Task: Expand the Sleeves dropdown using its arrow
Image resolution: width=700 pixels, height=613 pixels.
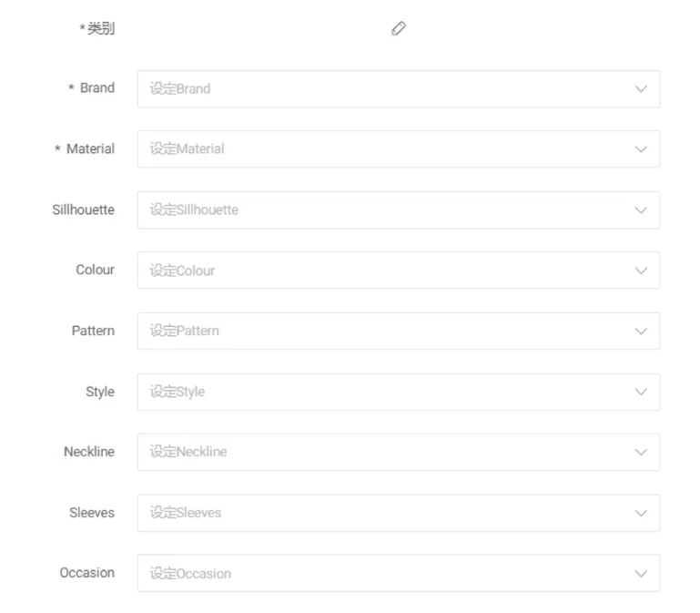Action: (641, 513)
